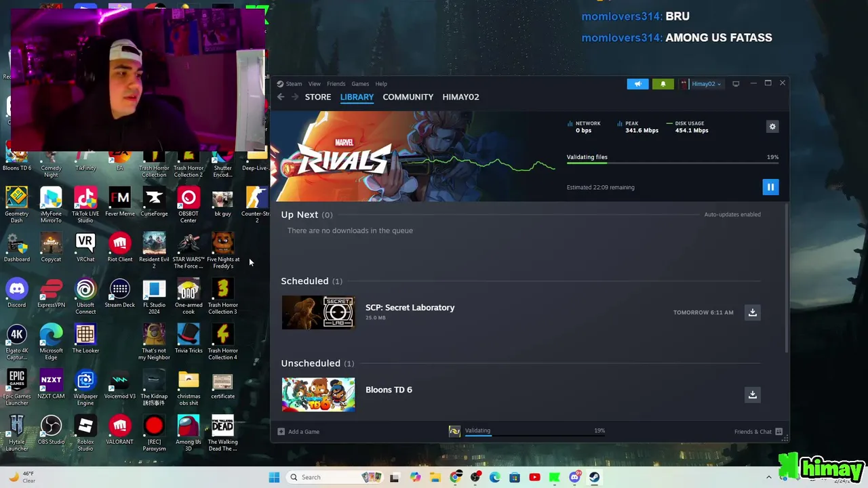Select the SCP: Secret Laboratory thumbnail
This screenshot has width=868, height=488.
318,312
